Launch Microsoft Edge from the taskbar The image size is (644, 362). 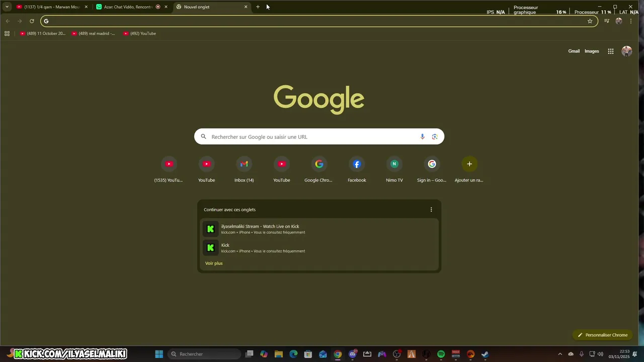pos(293,354)
